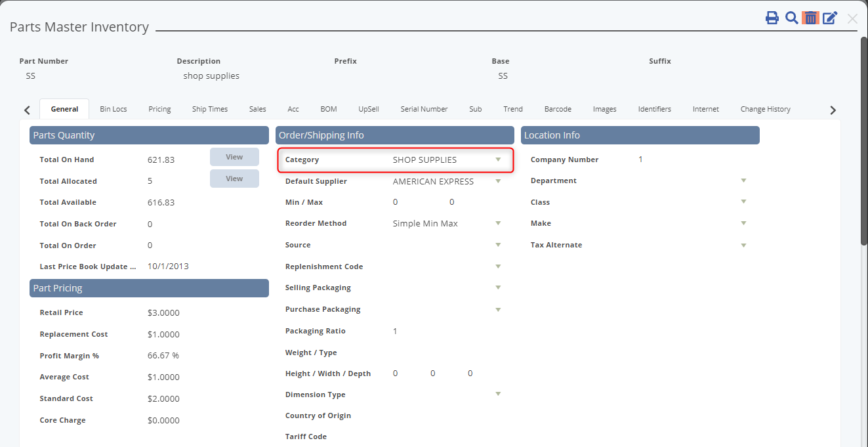
Task: Click the Base value SS
Action: coord(503,76)
